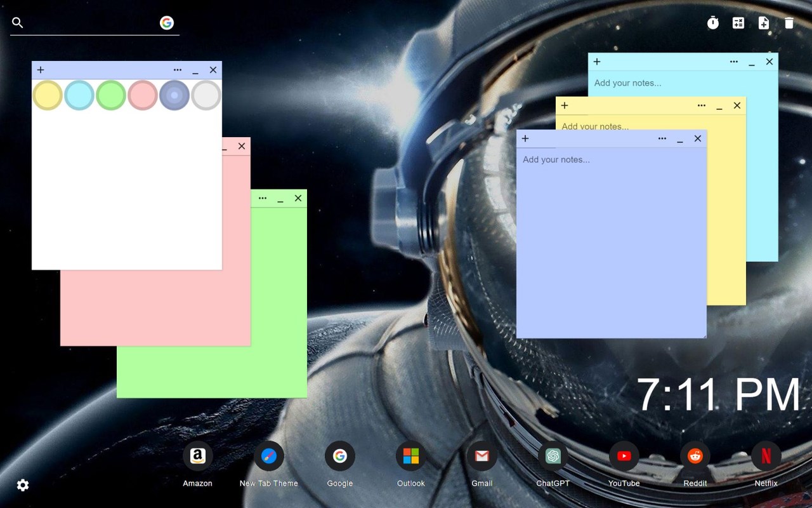Choose the purple note color
Image resolution: width=812 pixels, height=508 pixels.
[x=174, y=95]
